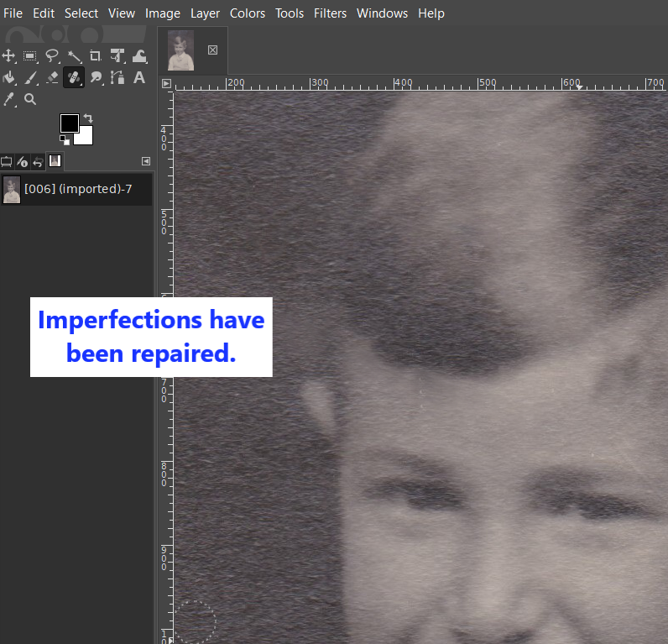Select the Paths tool
The height and width of the screenshot is (644, 668).
click(x=117, y=77)
